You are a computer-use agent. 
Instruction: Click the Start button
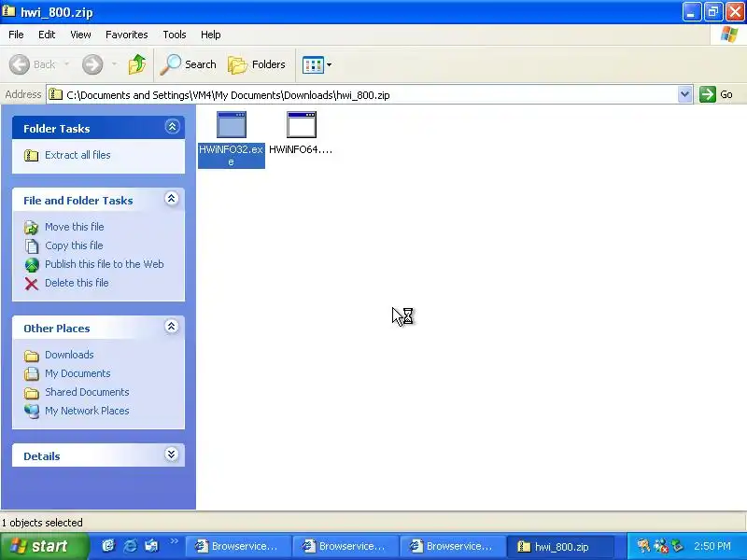pyautogui.click(x=45, y=546)
